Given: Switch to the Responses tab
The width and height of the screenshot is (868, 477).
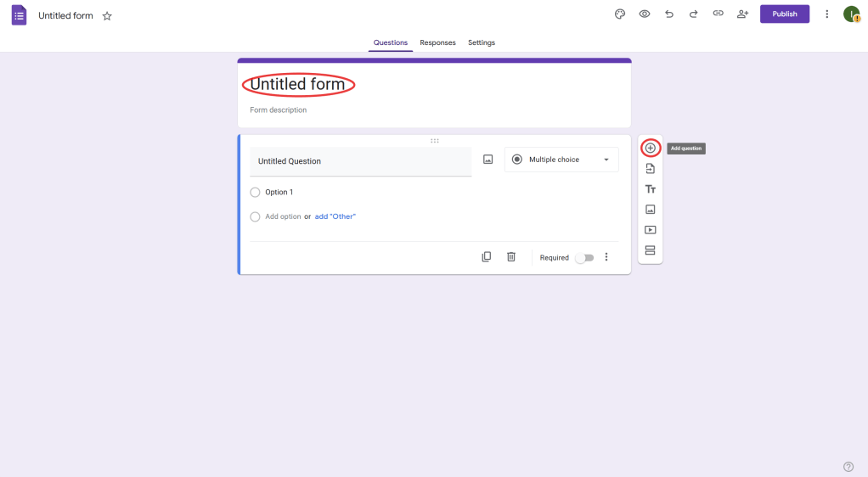Looking at the screenshot, I should coord(437,42).
